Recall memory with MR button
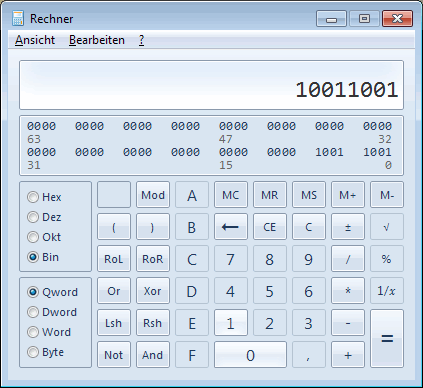Screen dimensions: 423x388 [270, 195]
